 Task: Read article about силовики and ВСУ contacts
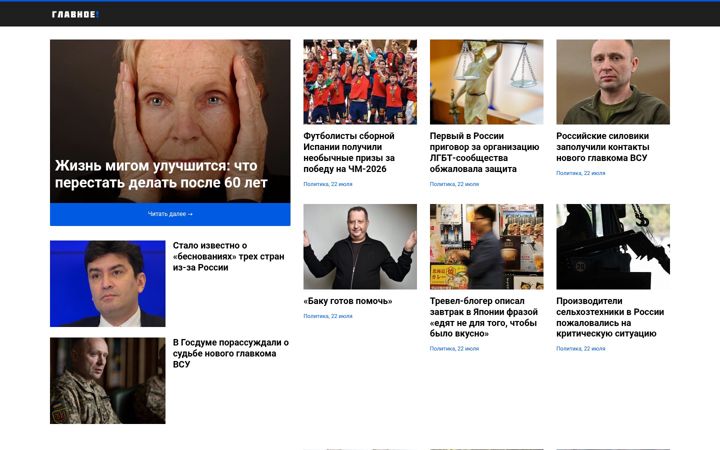coord(602,147)
